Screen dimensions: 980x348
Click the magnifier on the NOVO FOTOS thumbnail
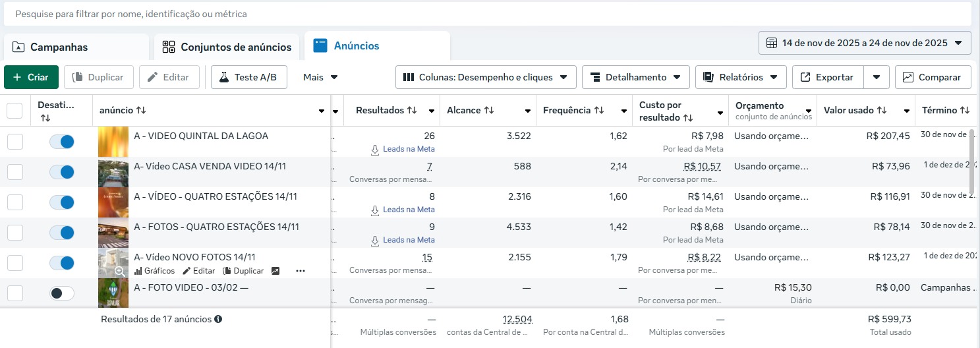[119, 271]
